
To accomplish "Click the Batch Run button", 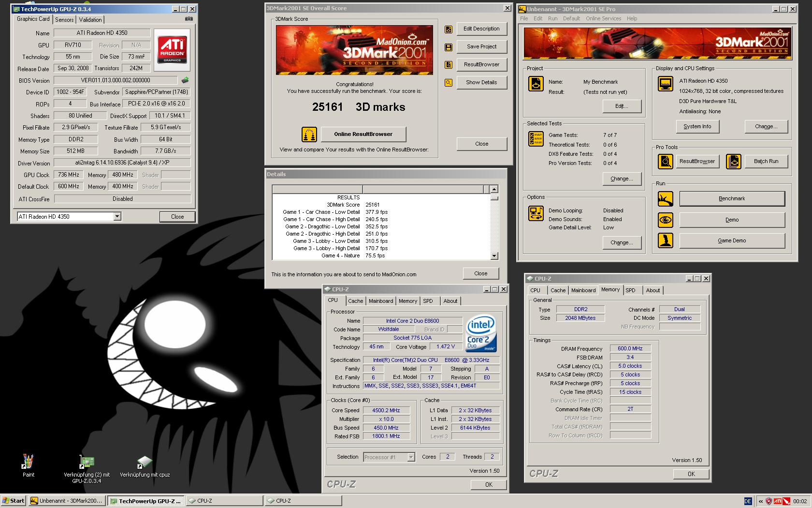I will click(x=766, y=161).
